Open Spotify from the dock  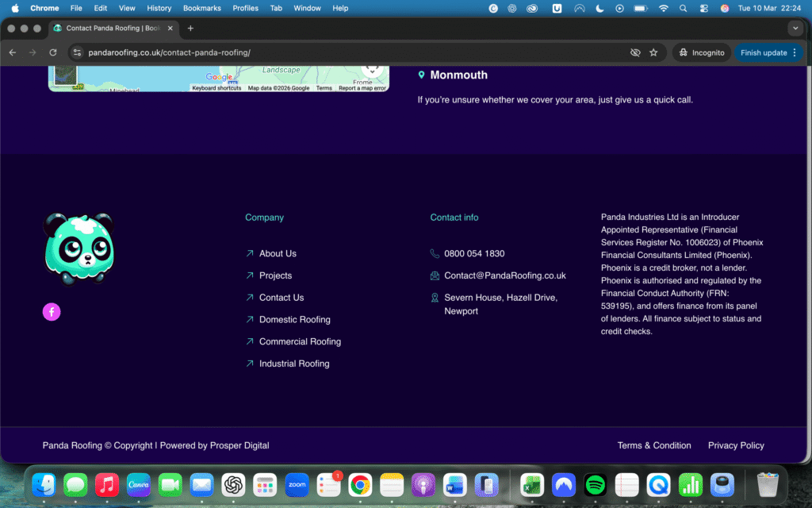click(595, 484)
